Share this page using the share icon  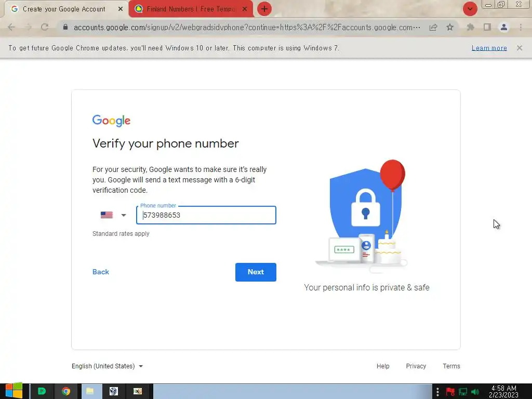pyautogui.click(x=433, y=28)
